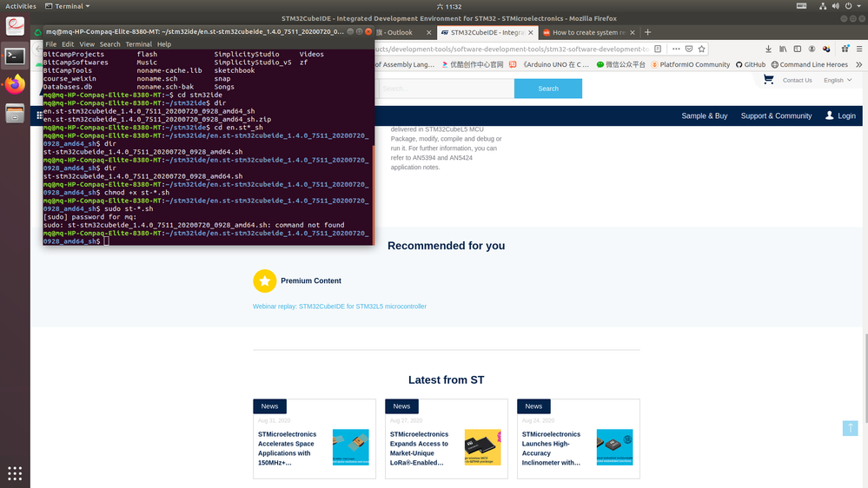Open the English language dropdown

(x=838, y=80)
